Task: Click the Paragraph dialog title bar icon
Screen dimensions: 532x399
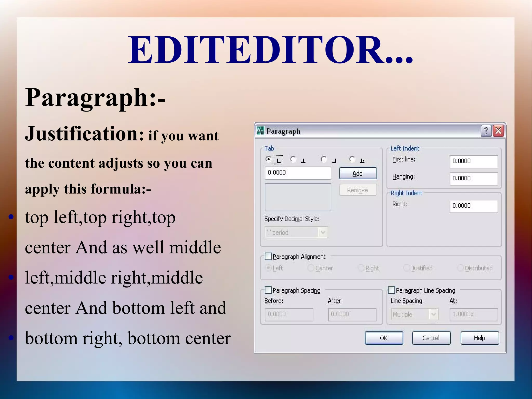Action: [x=260, y=130]
